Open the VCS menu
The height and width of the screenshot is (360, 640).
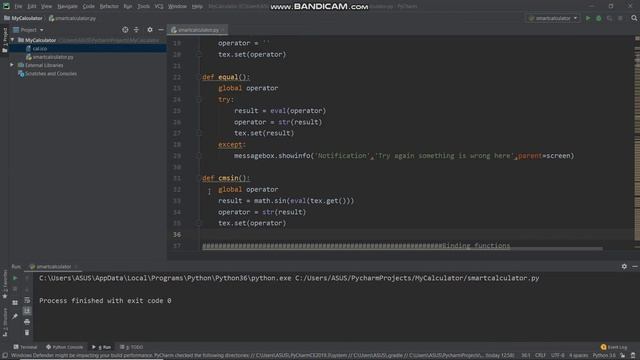point(159,6)
